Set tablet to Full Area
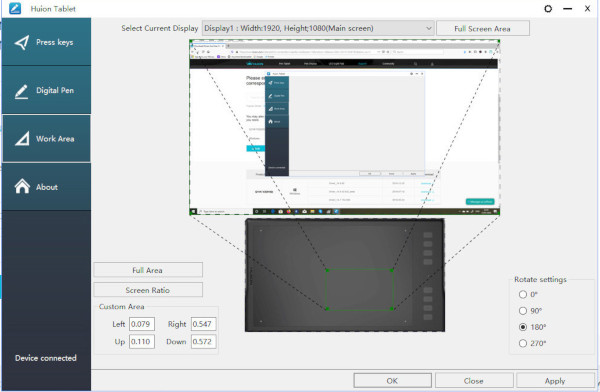 148,270
